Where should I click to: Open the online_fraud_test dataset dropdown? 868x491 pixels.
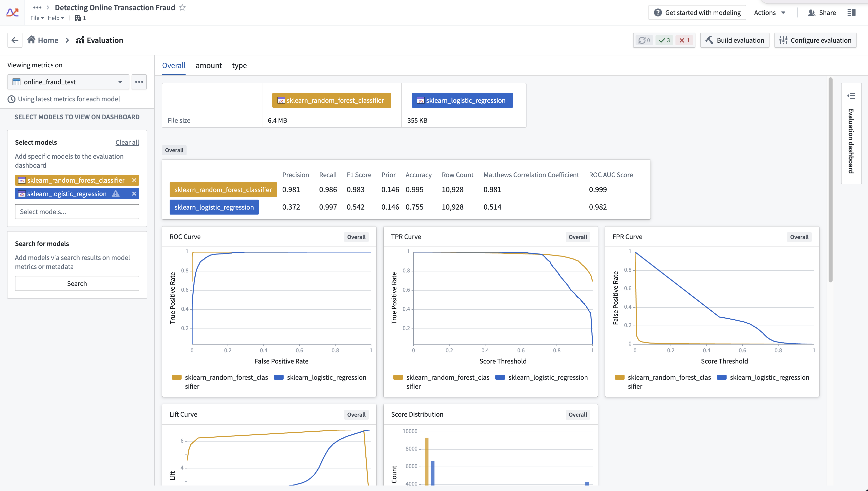pos(68,82)
